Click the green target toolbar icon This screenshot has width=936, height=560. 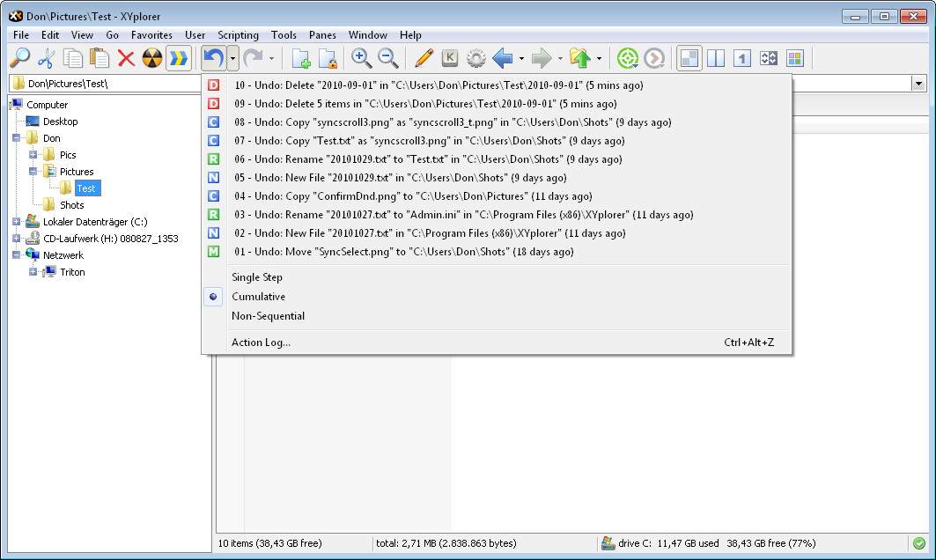628,58
